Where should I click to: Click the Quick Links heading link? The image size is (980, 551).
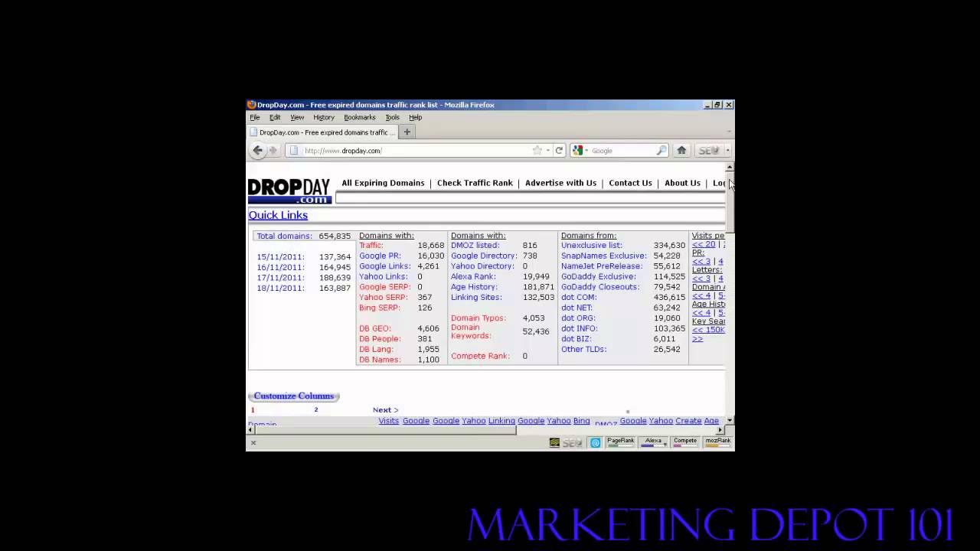coord(278,215)
